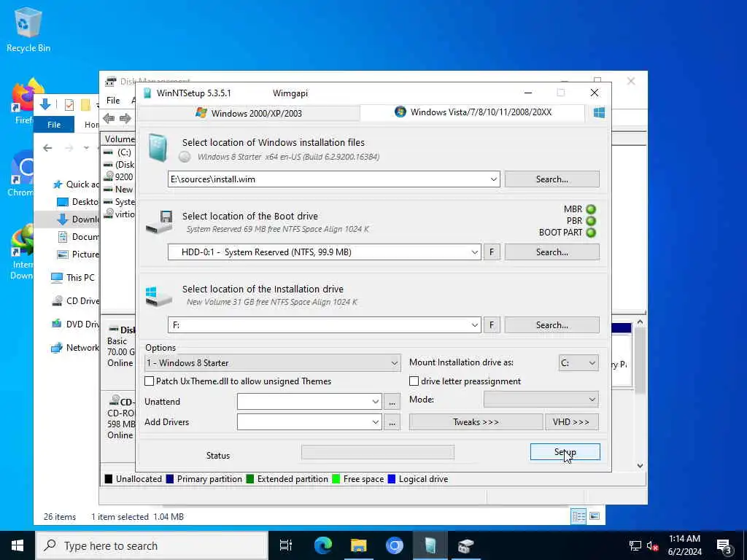Image resolution: width=747 pixels, height=560 pixels.
Task: Click the Logical drive legend color box
Action: [392, 479]
